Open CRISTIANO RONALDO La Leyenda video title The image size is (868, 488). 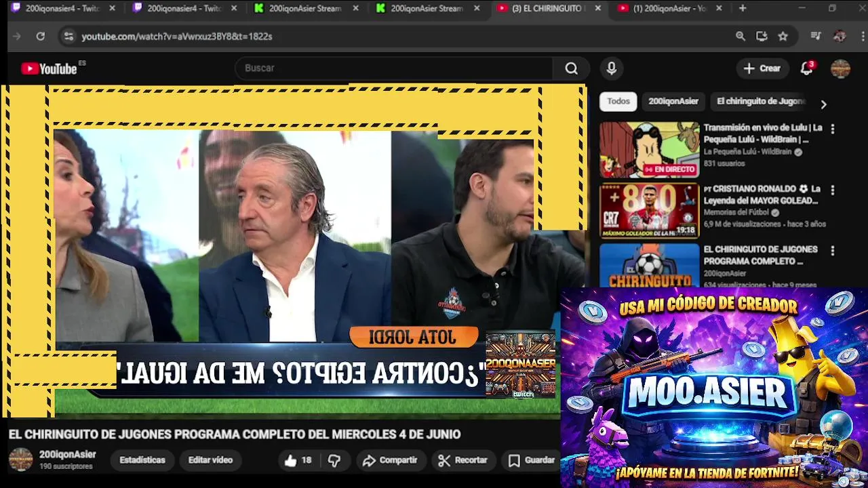[761, 195]
